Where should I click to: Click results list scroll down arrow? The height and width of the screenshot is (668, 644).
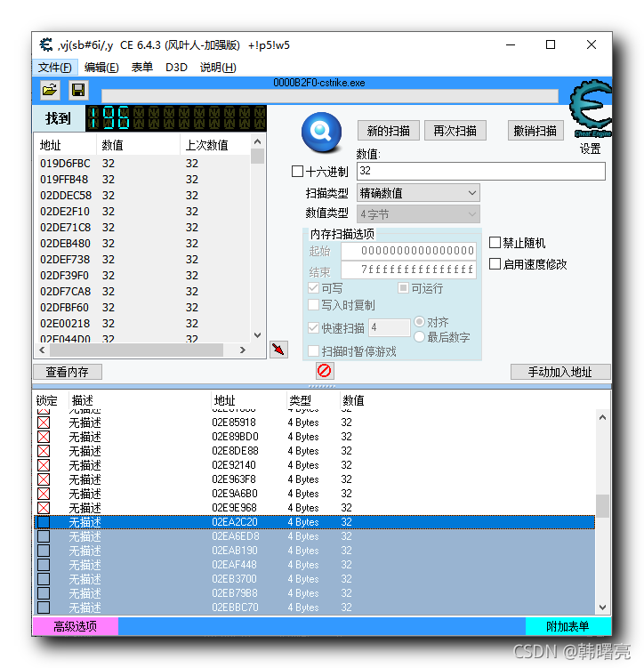[x=257, y=335]
